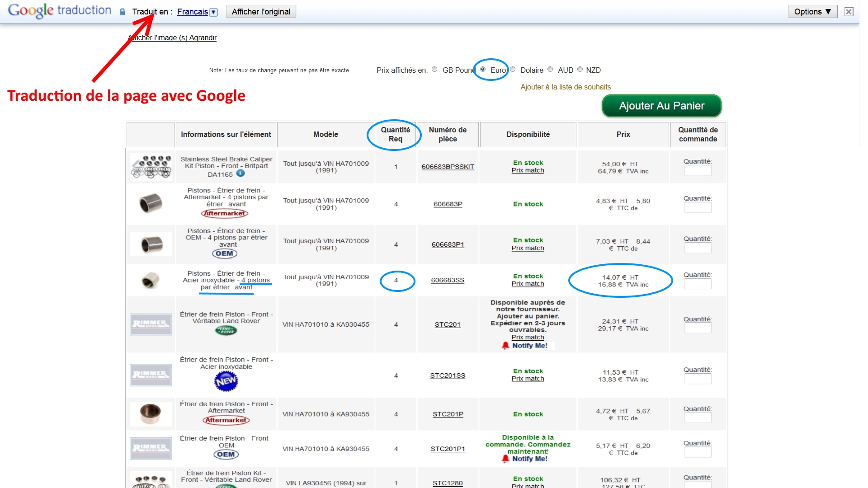Click the Notify Me bell for STC201P1
This screenshot has width=868, height=488.
[505, 459]
